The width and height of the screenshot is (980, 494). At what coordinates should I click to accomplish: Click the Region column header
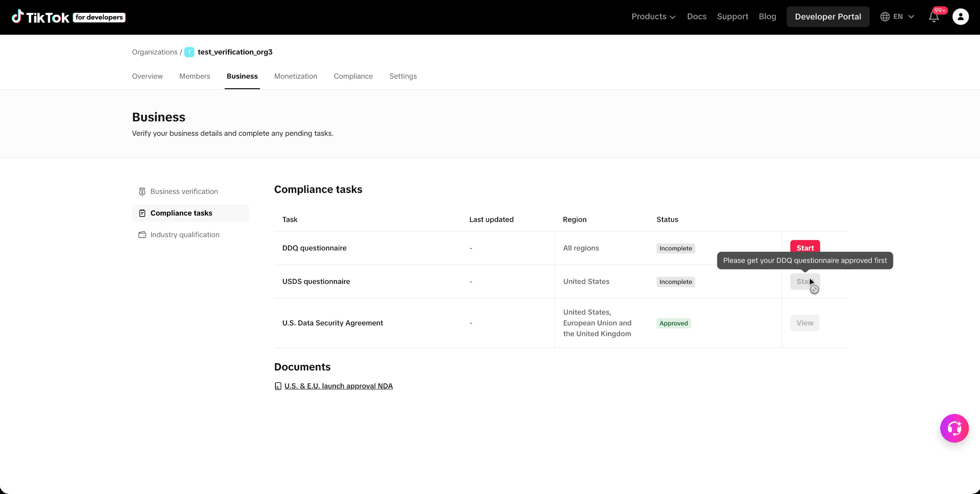[575, 220]
